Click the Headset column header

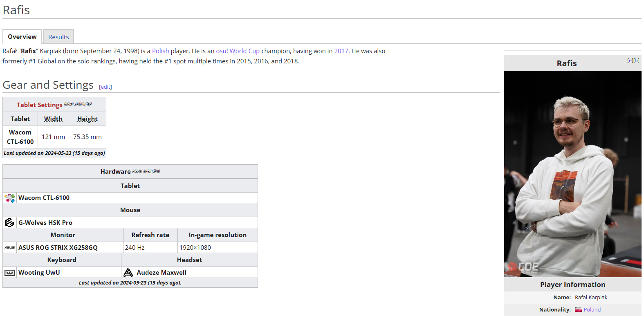tap(189, 260)
